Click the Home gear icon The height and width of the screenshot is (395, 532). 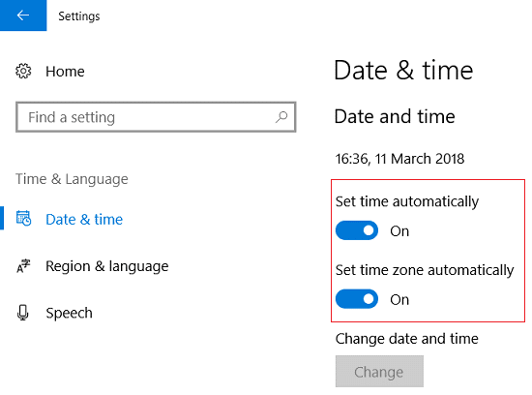(23, 71)
